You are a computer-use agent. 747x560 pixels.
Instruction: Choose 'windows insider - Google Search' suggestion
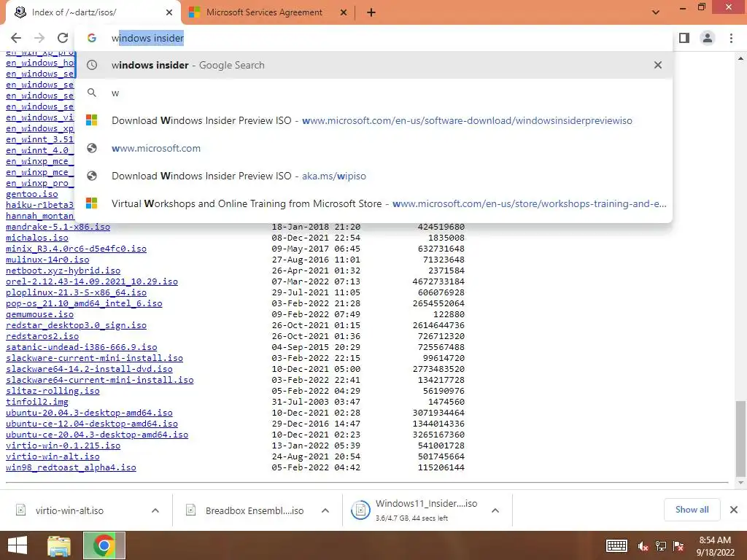pyautogui.click(x=373, y=65)
